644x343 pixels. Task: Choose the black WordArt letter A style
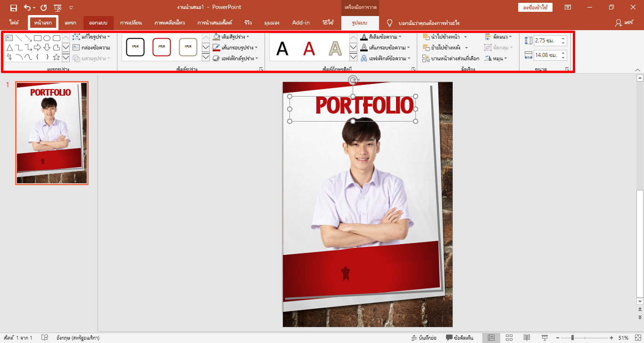pyautogui.click(x=282, y=48)
